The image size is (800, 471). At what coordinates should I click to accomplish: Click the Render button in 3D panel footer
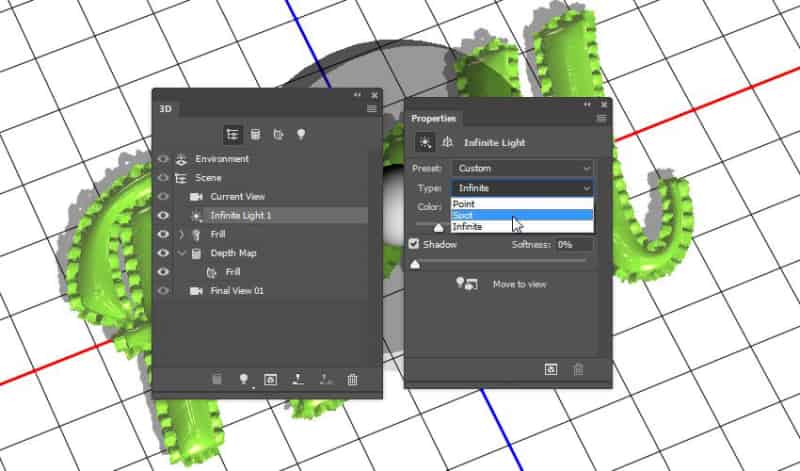tap(271, 379)
